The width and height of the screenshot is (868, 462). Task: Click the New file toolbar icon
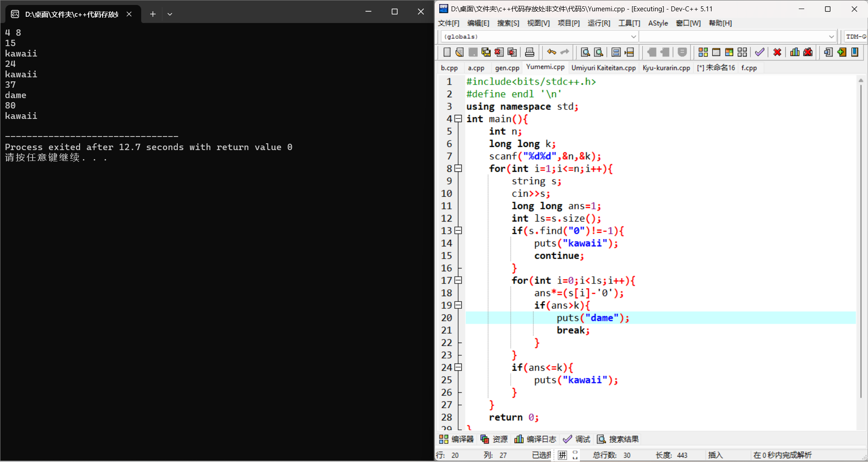pos(447,52)
